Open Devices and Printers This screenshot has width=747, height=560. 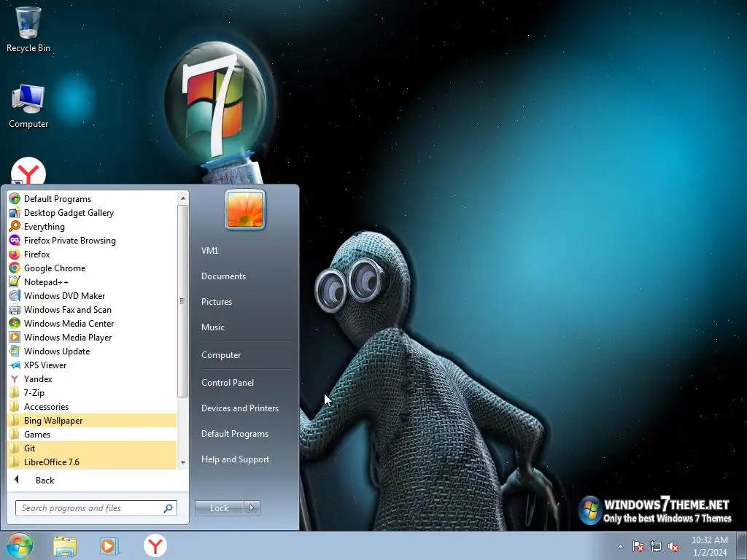tap(239, 408)
